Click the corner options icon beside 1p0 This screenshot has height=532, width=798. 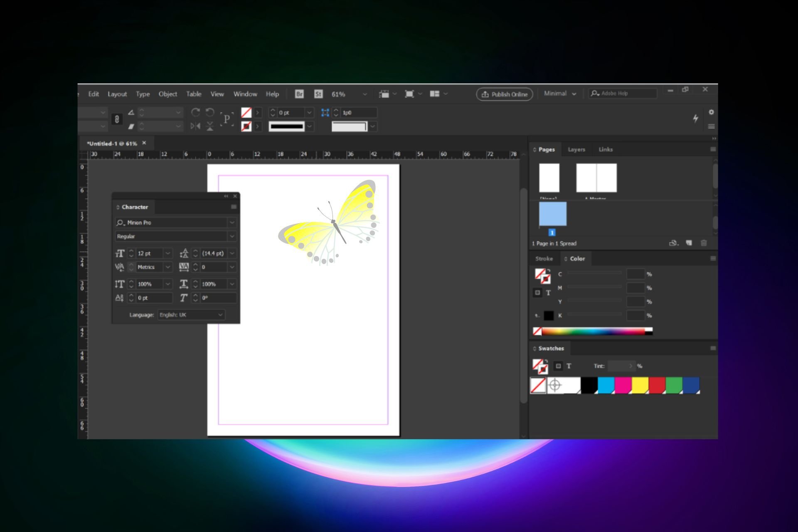coord(325,113)
